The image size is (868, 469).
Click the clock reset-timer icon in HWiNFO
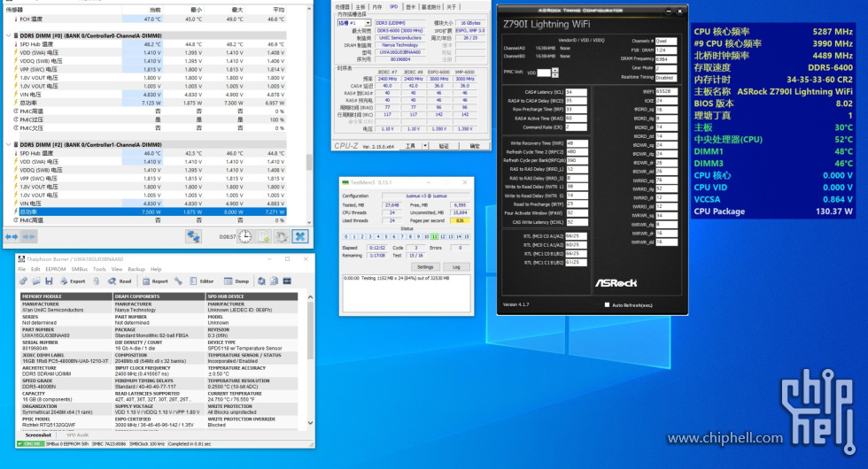244,237
